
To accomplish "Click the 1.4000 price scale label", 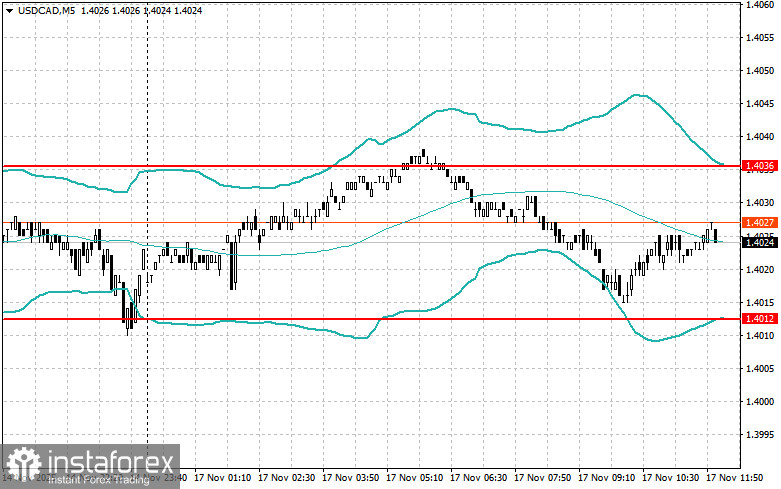I will click(760, 401).
